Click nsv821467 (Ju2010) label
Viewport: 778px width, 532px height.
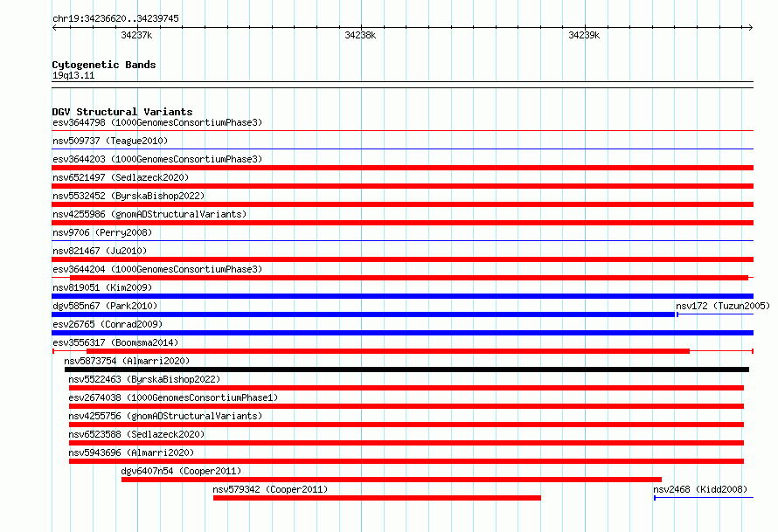click(100, 251)
